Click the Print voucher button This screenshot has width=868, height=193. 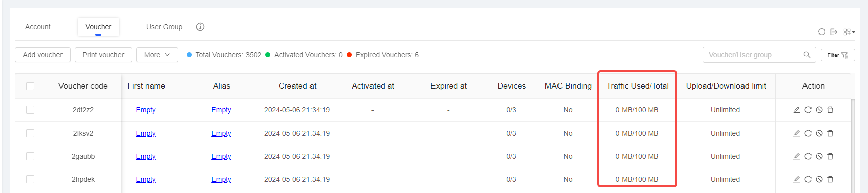[x=103, y=55]
